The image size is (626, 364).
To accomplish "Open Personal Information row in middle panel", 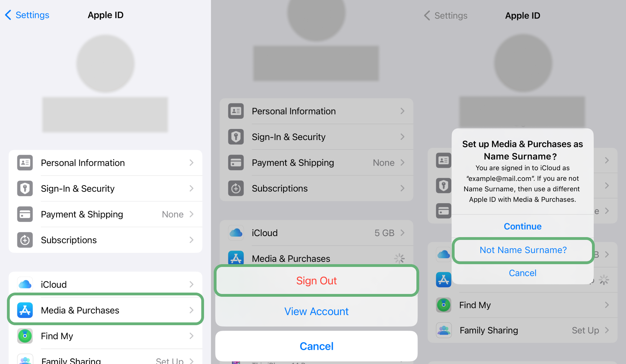I will (x=316, y=111).
